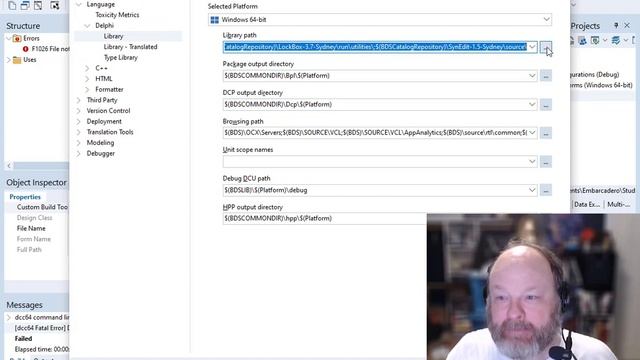Open DCP output directory dropdown arrow
Image resolution: width=640 pixels, height=360 pixels.
tap(532, 104)
